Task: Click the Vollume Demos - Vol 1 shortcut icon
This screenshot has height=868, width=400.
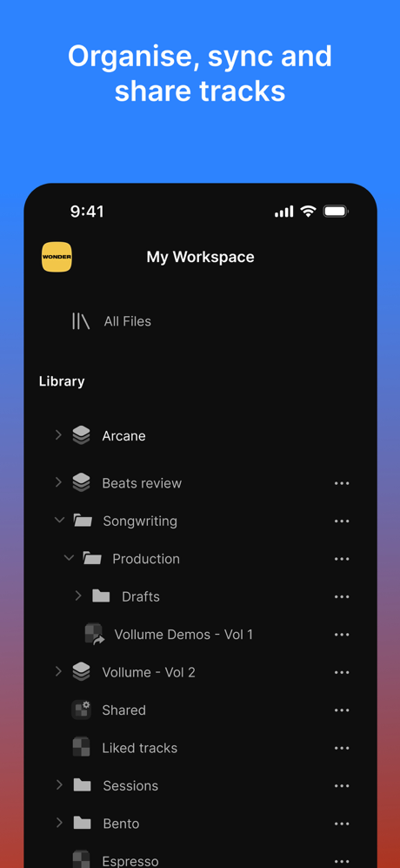Action: (x=94, y=635)
